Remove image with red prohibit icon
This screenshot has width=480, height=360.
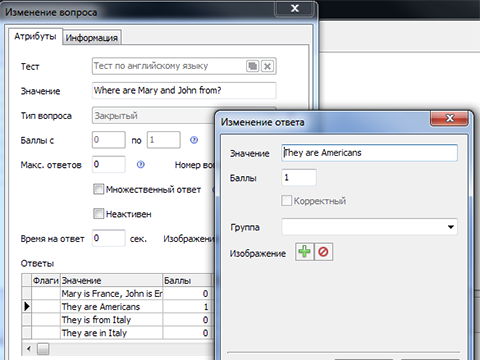click(323, 252)
